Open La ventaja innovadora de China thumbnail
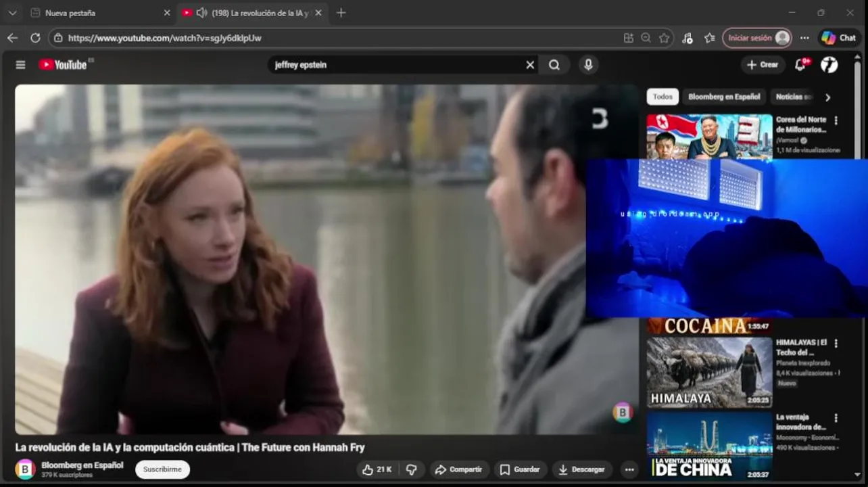Viewport: 868px width, 487px height. [709, 446]
